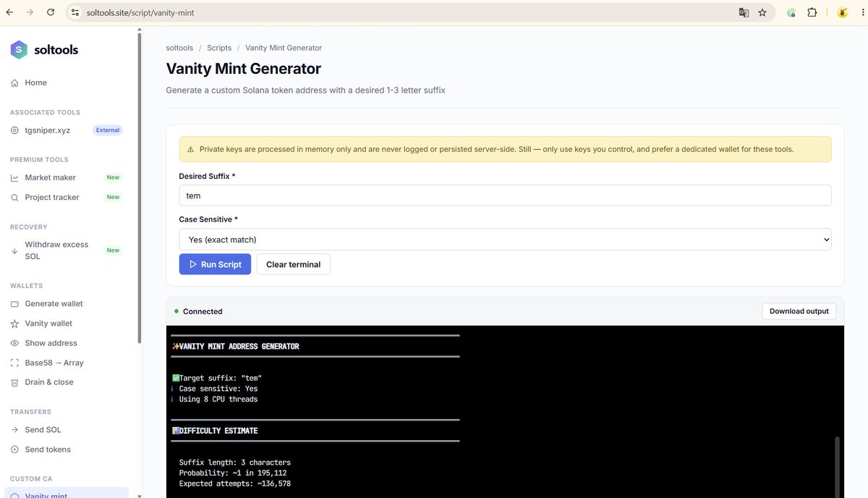Click the 'Expected attempts: ~136,578' terminal line
Screen dimensions: 868x498
pyautogui.click(x=235, y=484)
